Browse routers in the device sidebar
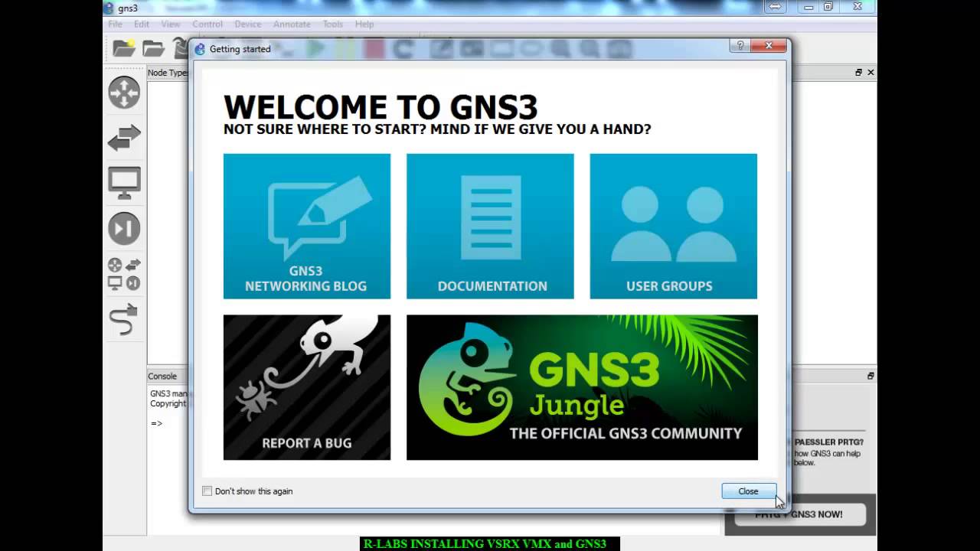 tap(124, 93)
